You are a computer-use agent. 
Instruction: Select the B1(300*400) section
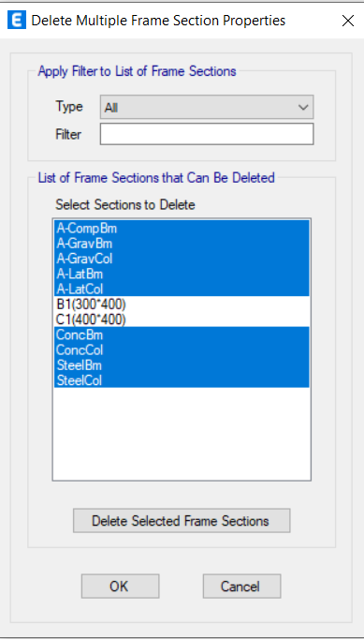[182, 304]
